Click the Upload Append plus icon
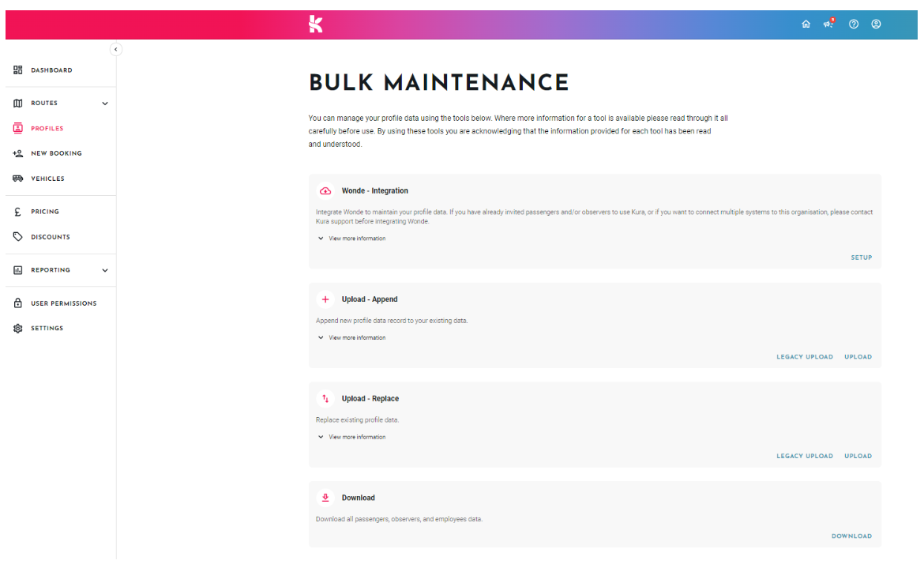 pos(325,299)
